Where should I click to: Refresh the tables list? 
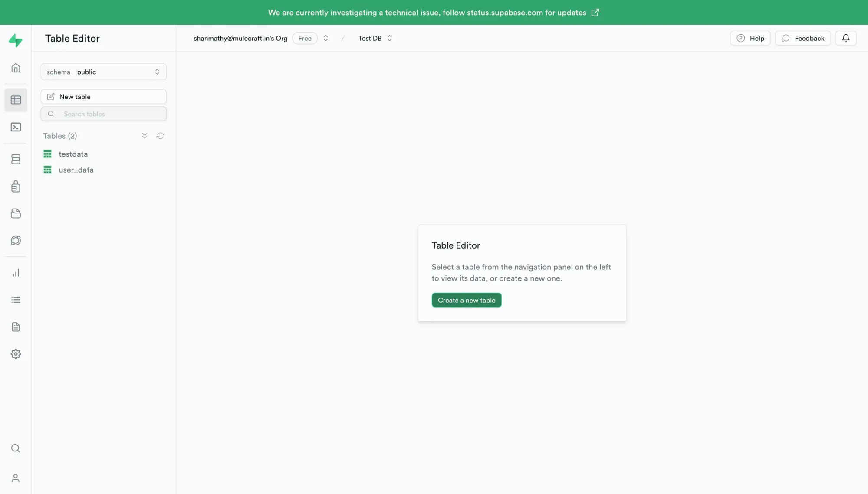click(160, 136)
